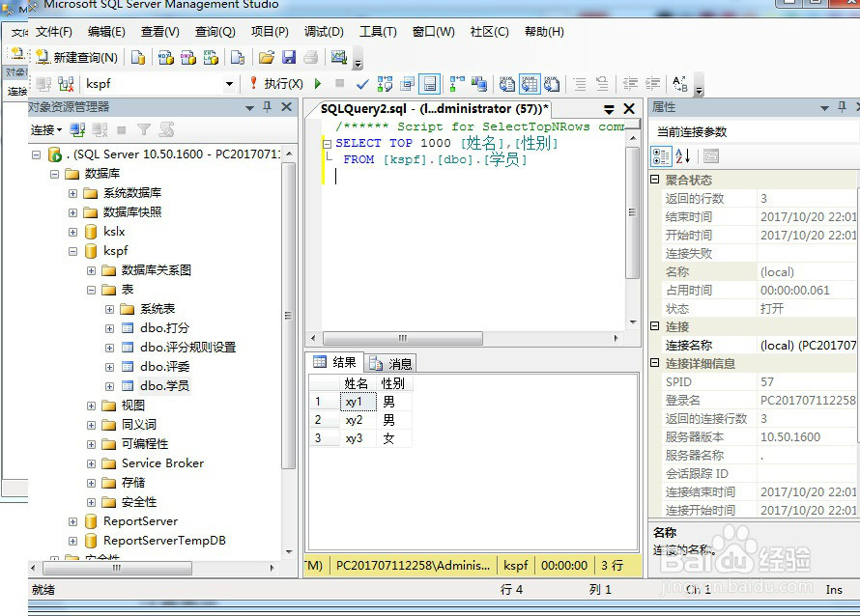Select the ReportServer database
Viewport: 860px width, 616px height.
tap(140, 521)
